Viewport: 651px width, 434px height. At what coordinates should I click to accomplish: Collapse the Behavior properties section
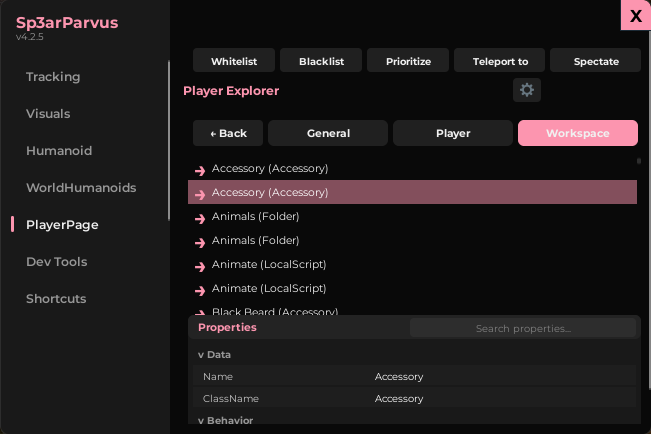coord(225,420)
